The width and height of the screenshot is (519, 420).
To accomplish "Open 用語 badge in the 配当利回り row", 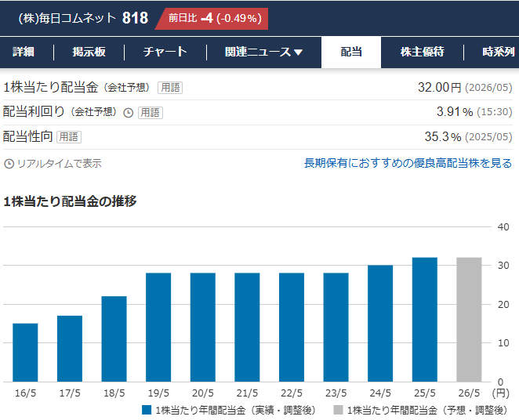I will click(151, 113).
